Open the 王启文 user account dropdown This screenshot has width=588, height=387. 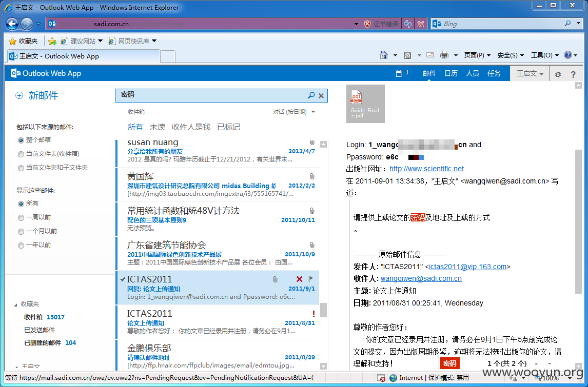530,73
